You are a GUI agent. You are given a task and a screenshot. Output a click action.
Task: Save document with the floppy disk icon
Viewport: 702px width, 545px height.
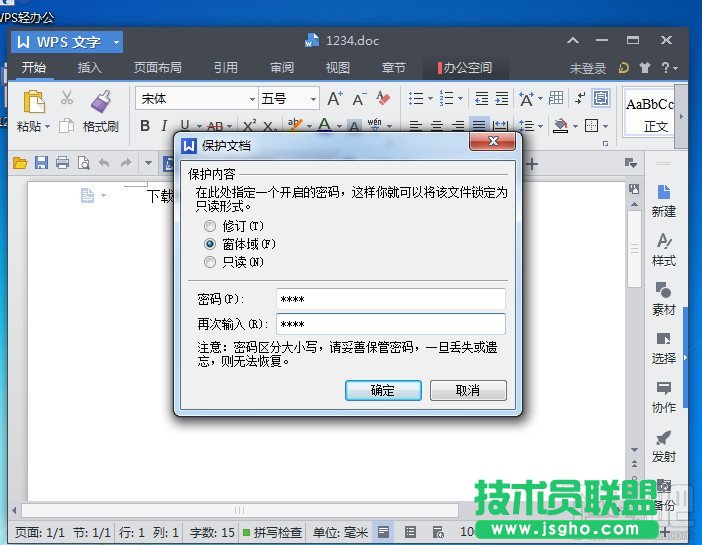(x=41, y=163)
